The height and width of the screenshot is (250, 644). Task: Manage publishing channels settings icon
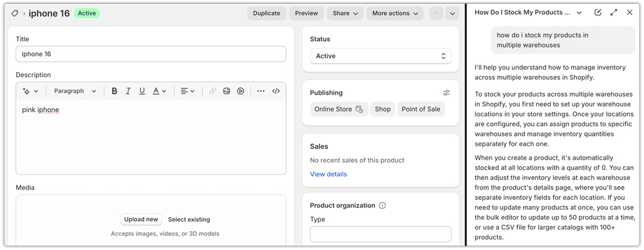446,93
